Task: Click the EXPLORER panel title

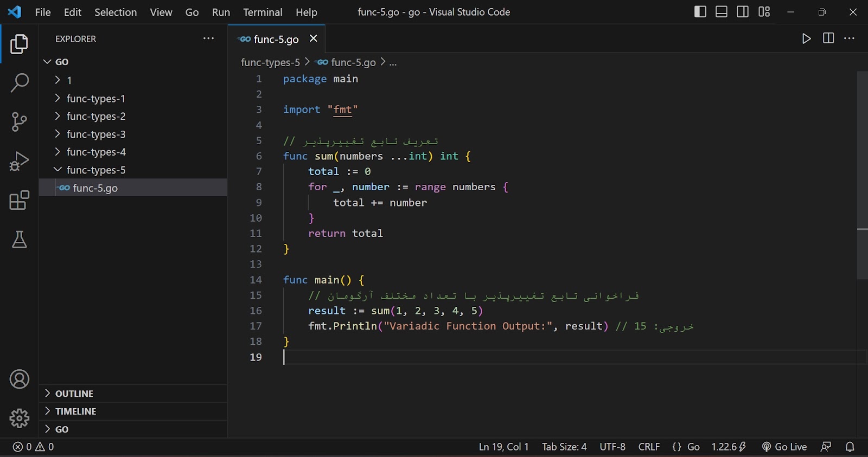Action: [x=75, y=39]
